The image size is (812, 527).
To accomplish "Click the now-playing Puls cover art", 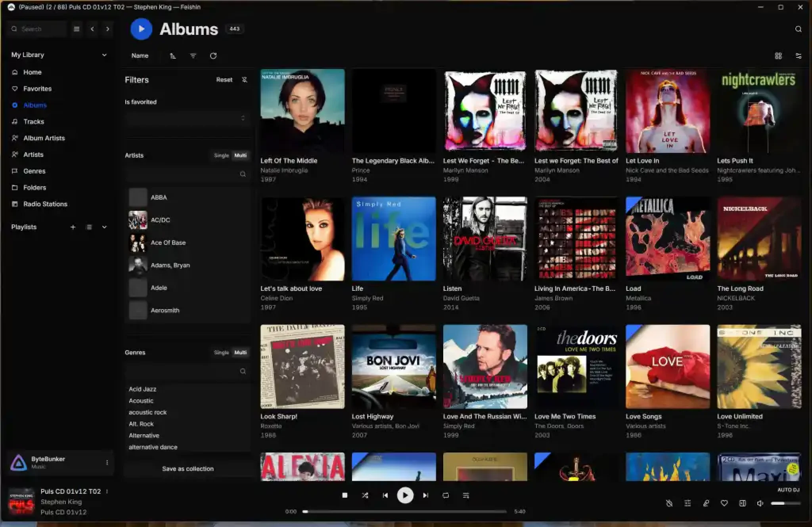I will [21, 502].
